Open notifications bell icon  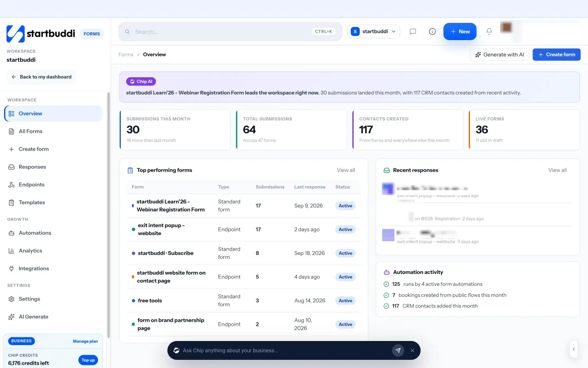pyautogui.click(x=489, y=31)
